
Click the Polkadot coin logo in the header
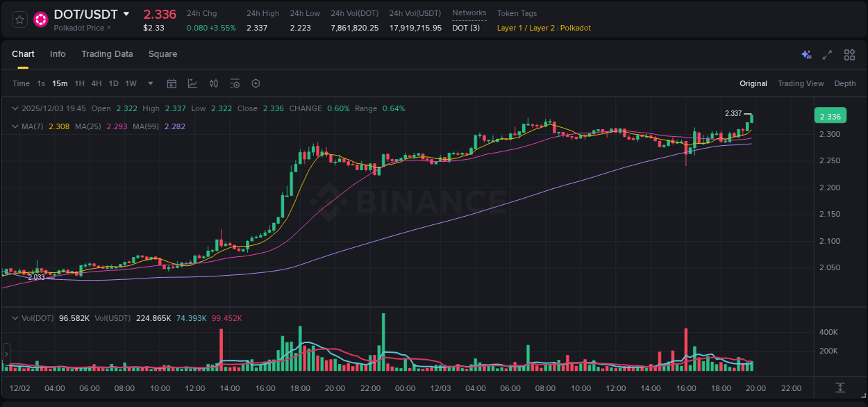point(40,16)
